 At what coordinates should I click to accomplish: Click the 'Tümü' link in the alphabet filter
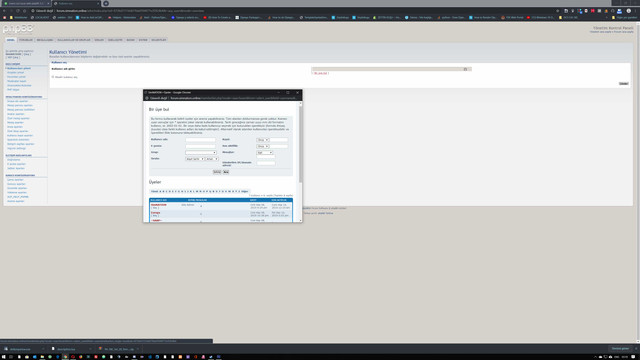pyautogui.click(x=154, y=191)
